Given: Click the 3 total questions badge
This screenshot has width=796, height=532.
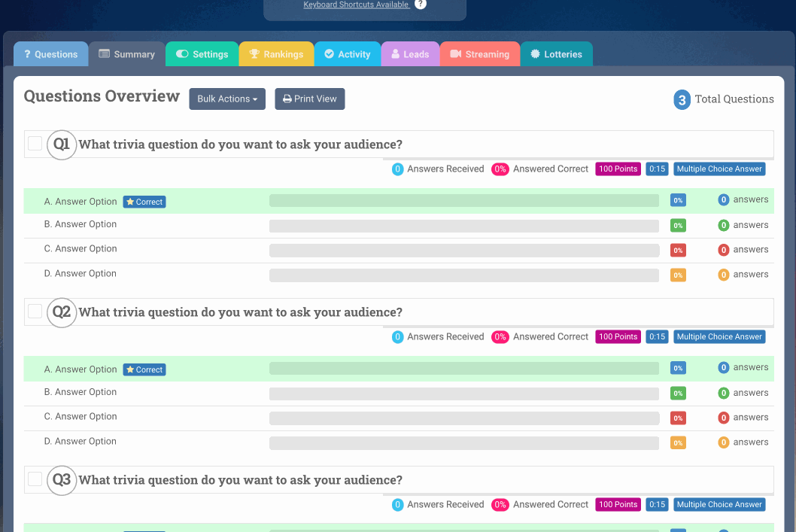Looking at the screenshot, I should point(682,99).
